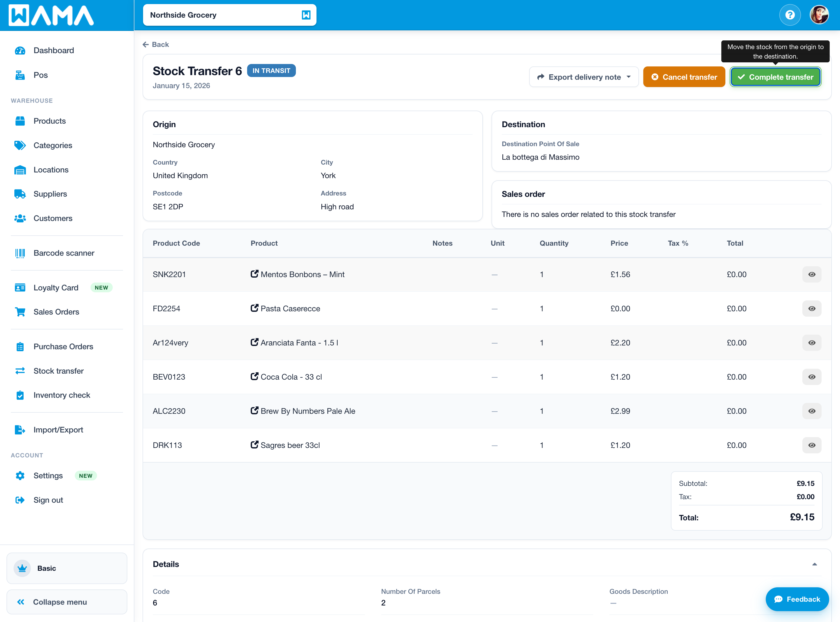Click the Categories tags icon

pyautogui.click(x=20, y=145)
